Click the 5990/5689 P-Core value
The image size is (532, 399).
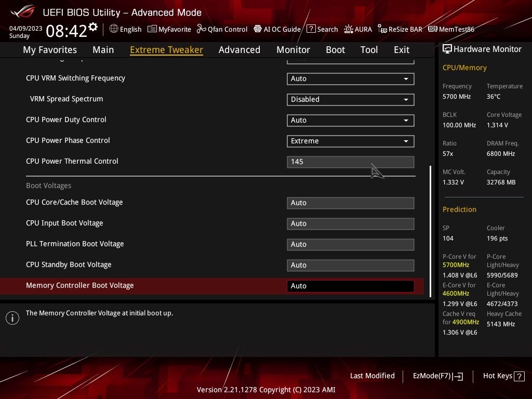tap(502, 275)
